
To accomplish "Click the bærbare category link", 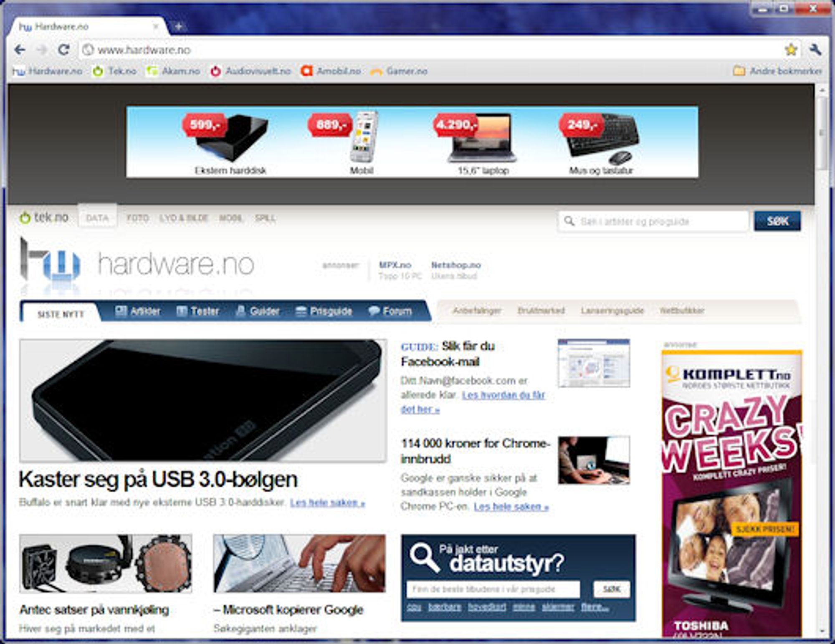I will point(445,607).
